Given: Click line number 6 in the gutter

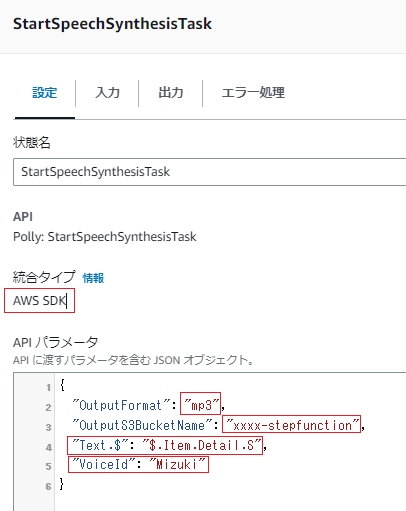Looking at the screenshot, I should [49, 486].
